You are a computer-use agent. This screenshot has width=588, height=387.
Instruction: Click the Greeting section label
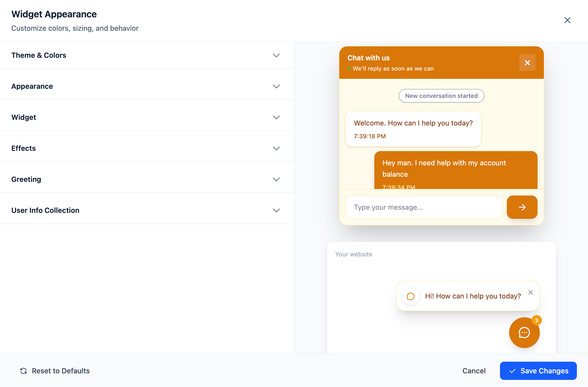coord(26,179)
